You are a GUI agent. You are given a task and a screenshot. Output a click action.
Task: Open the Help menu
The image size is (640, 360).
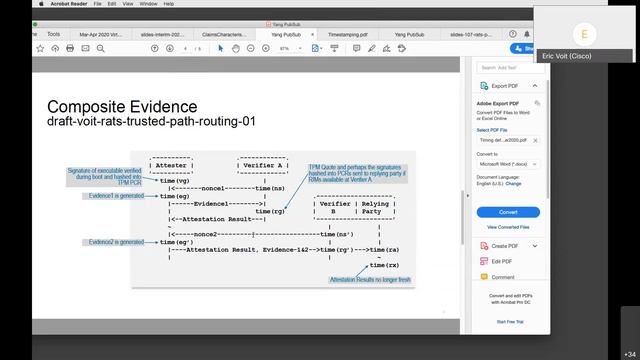(169, 4)
